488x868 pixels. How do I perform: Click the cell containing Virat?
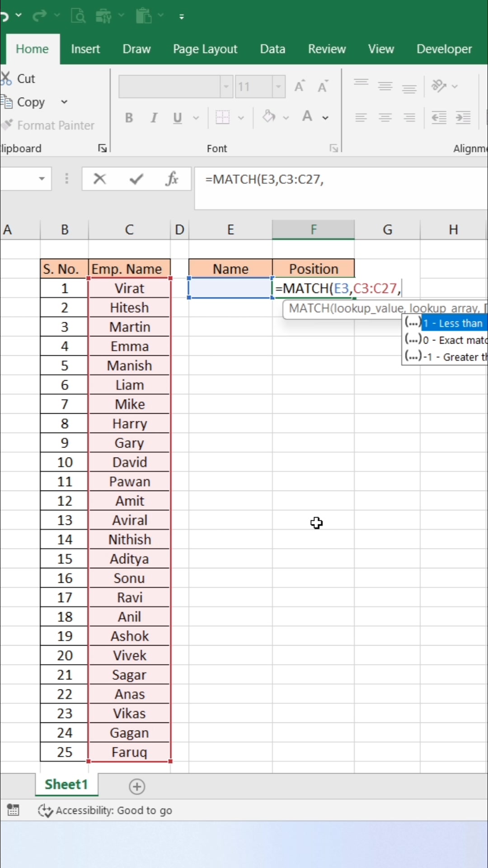click(129, 288)
